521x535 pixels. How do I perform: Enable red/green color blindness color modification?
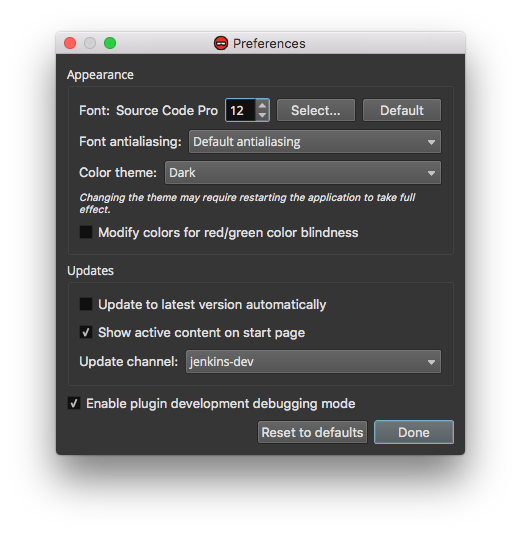tap(86, 232)
